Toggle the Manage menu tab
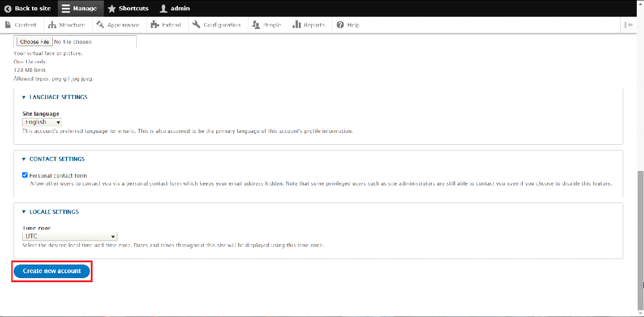The width and height of the screenshot is (644, 317). [x=79, y=8]
